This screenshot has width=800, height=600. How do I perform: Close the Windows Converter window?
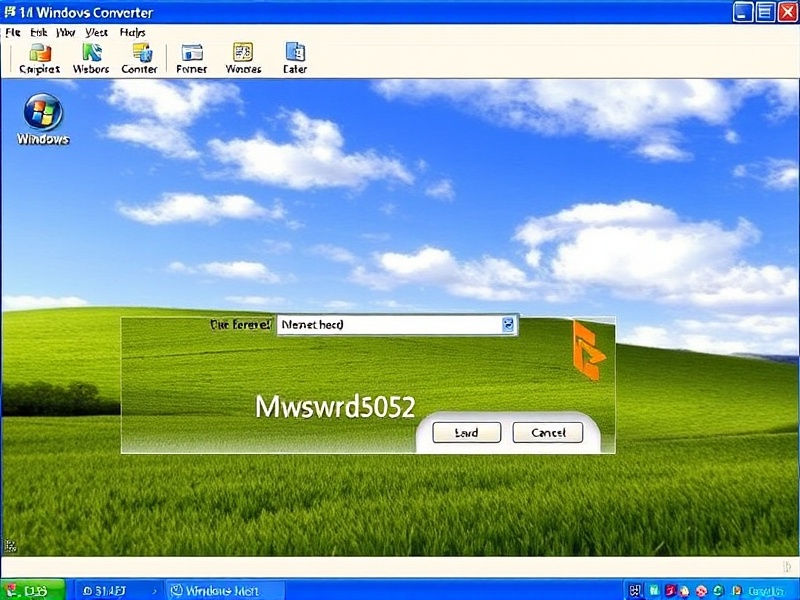point(787,11)
